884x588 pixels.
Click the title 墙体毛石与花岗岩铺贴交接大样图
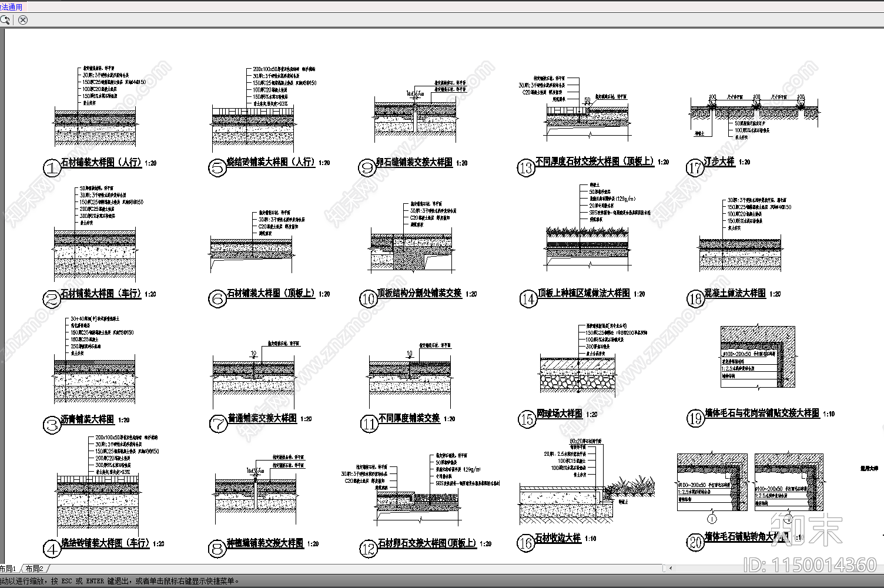click(762, 414)
